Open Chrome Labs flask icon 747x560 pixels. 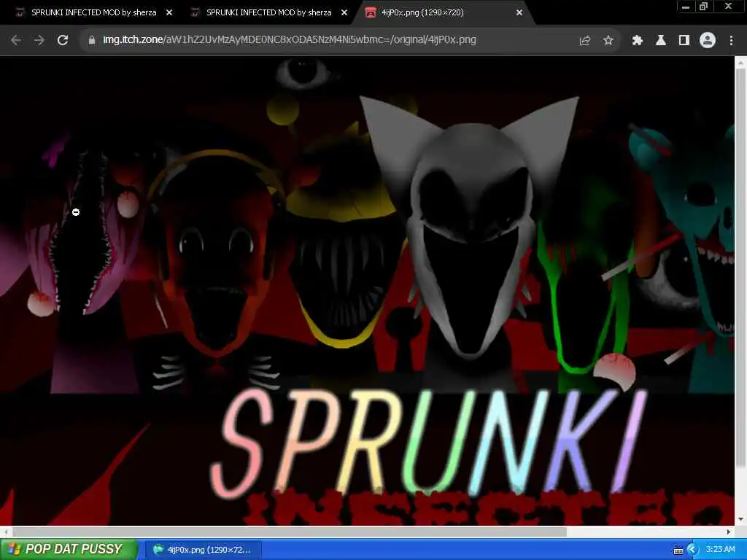[661, 41]
